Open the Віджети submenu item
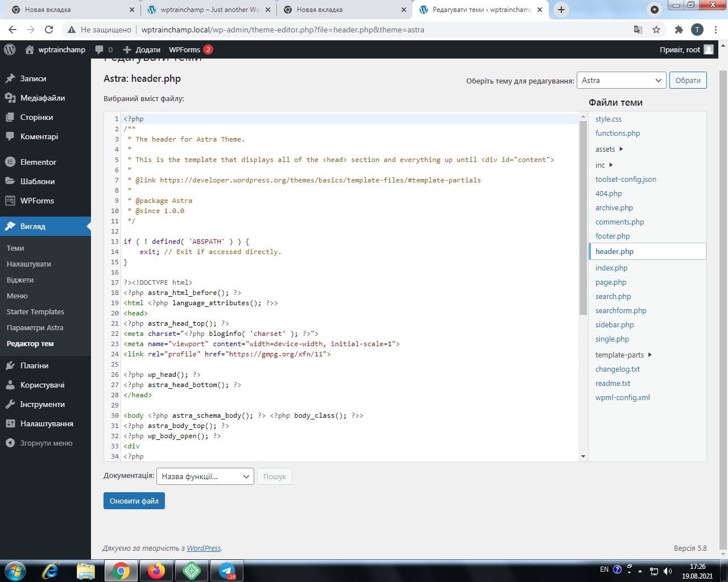Image resolution: width=728 pixels, height=582 pixels. click(20, 280)
